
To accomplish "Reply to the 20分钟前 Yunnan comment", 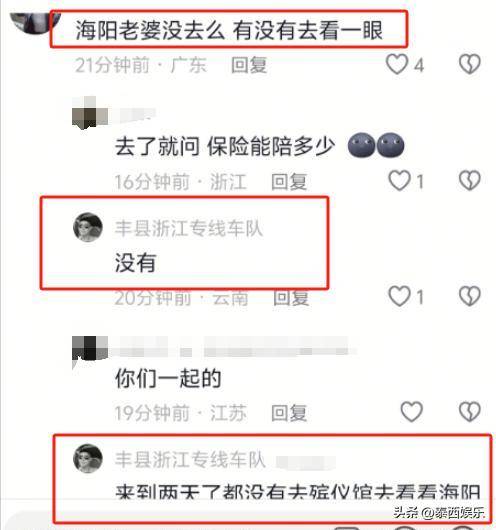I will (x=291, y=297).
